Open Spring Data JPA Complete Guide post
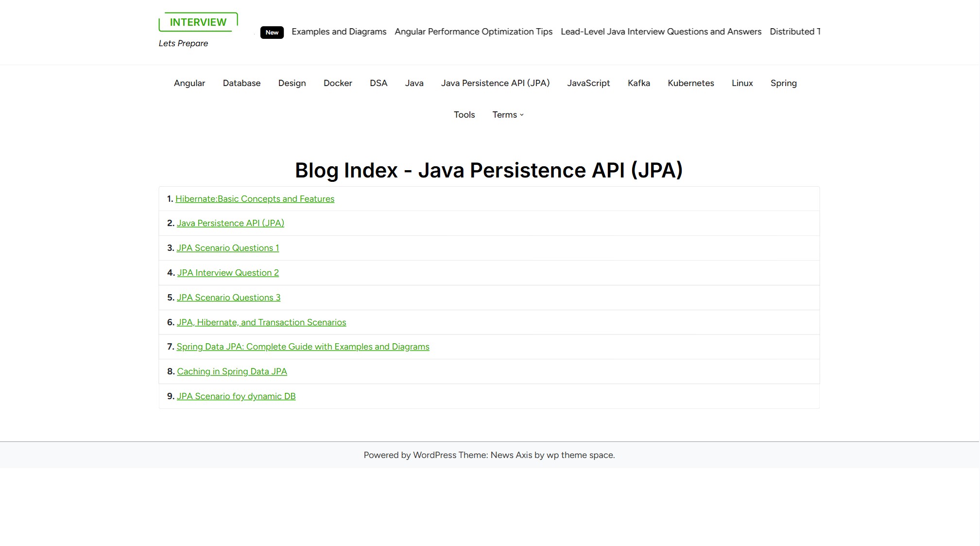980x546 pixels. 303,347
